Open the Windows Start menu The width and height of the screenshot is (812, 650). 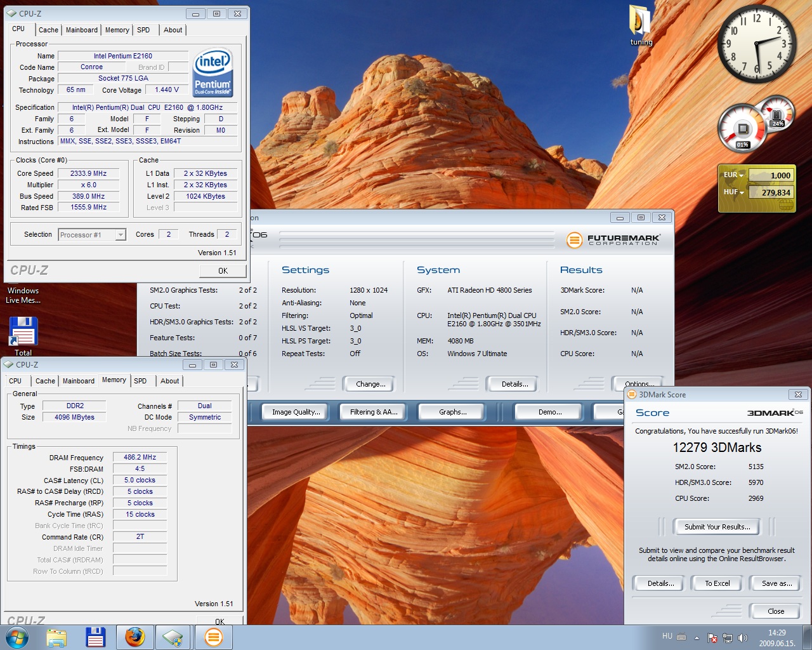pyautogui.click(x=16, y=637)
